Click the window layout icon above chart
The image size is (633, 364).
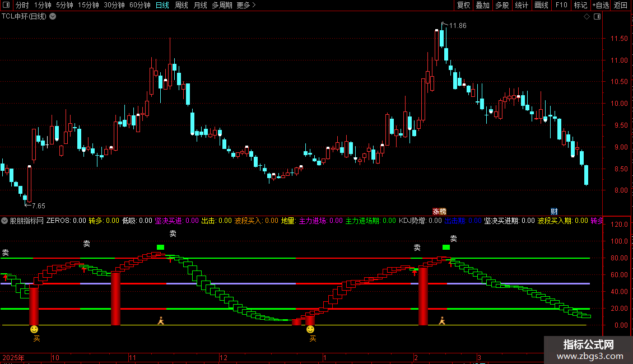pos(597,17)
